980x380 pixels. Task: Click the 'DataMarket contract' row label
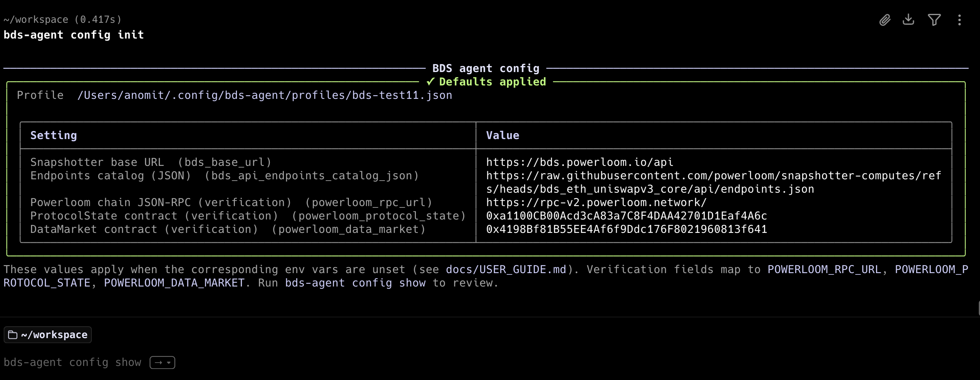[228, 229]
